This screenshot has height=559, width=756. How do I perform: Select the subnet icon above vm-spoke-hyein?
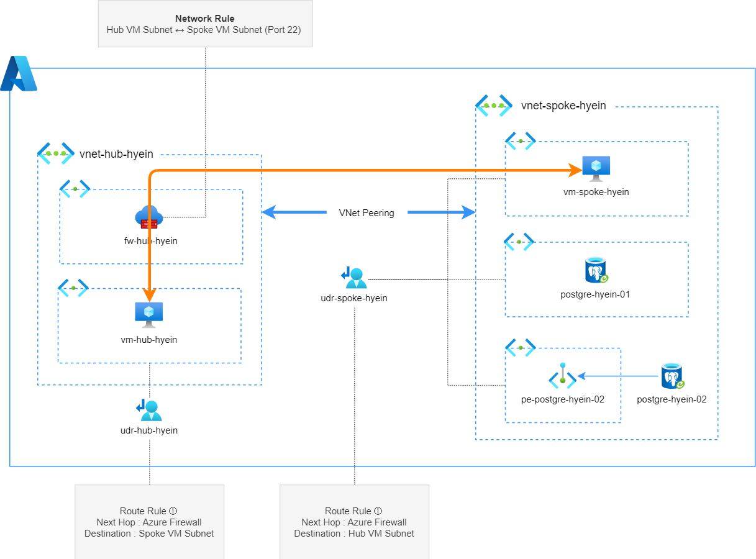(521, 140)
